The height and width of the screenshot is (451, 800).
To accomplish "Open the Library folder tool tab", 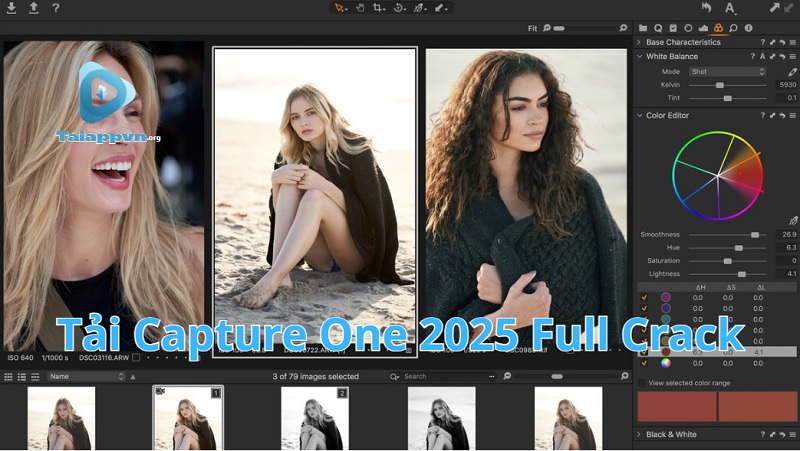I will point(643,28).
